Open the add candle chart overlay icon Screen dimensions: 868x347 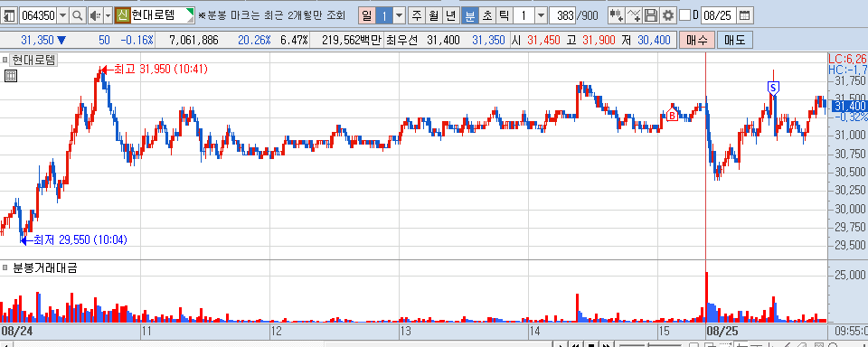616,15
